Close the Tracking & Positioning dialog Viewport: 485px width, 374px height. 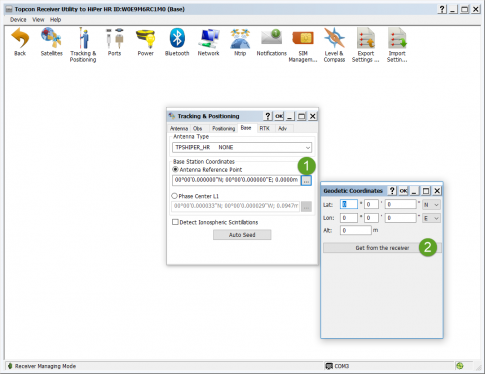[x=312, y=116]
